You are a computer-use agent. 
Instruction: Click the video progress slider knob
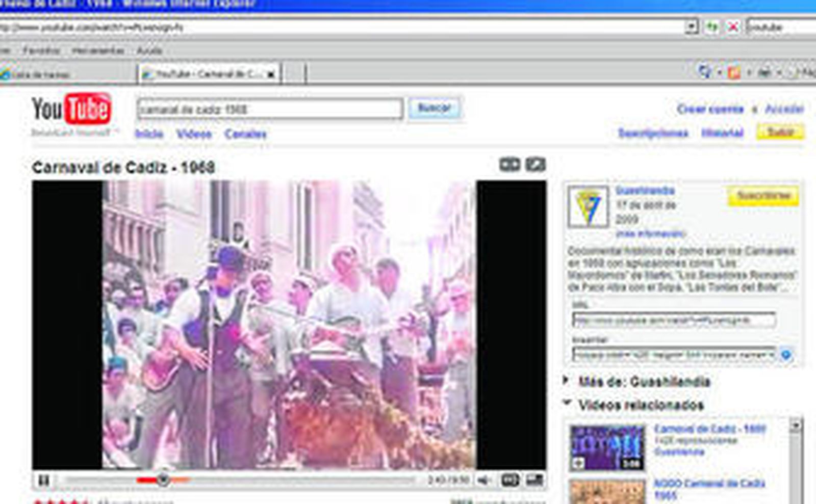(163, 480)
